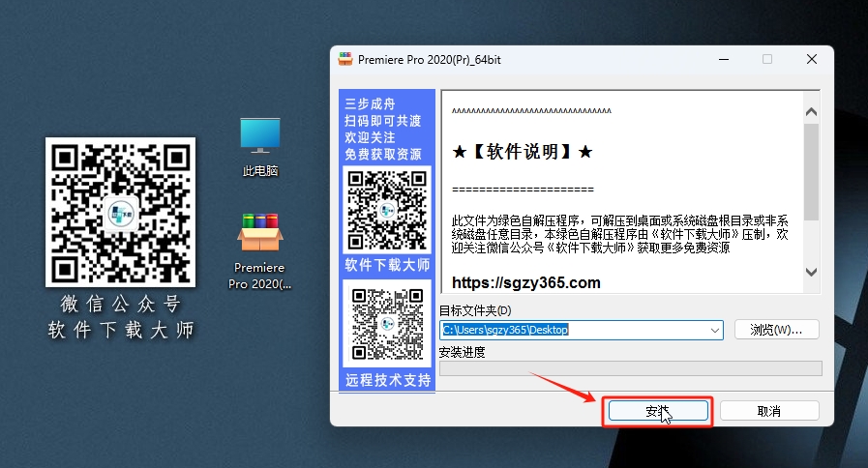Click the large WeChat QR code on the desktop
868x468 pixels.
tap(120, 213)
